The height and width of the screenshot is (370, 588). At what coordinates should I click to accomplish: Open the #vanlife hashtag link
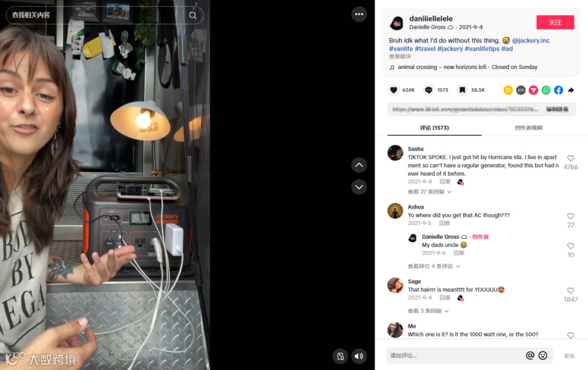[401, 49]
